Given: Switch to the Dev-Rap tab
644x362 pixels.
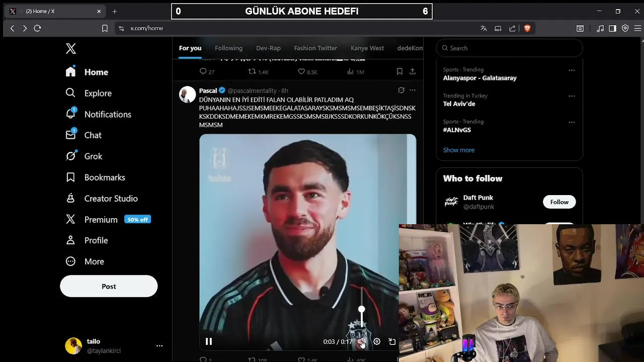Looking at the screenshot, I should click(x=268, y=48).
